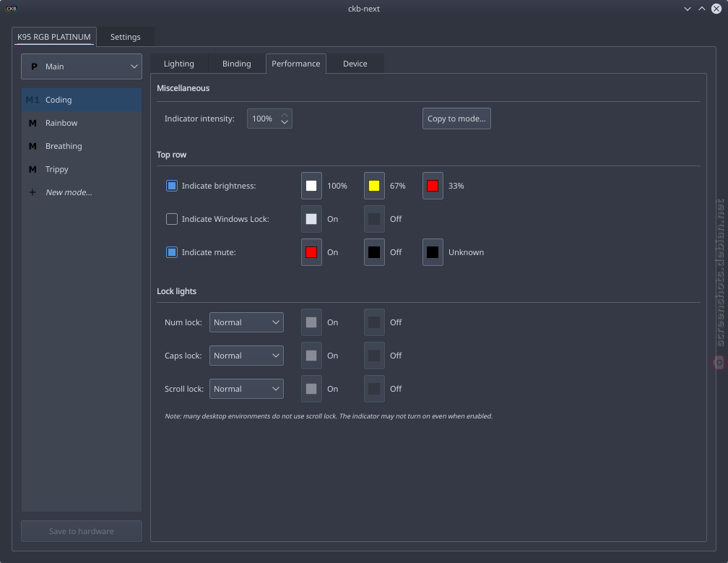Image resolution: width=728 pixels, height=563 pixels.
Task: Minimize the ckb-next window
Action: [x=687, y=9]
